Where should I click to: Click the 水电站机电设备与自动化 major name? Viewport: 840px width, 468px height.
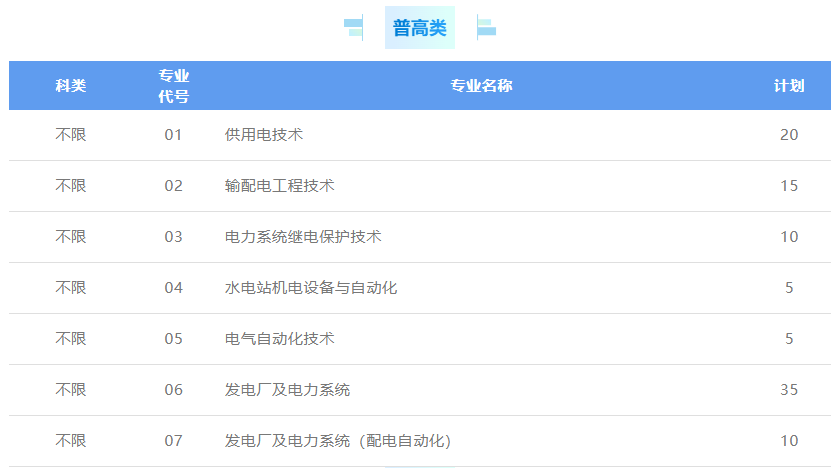311,288
